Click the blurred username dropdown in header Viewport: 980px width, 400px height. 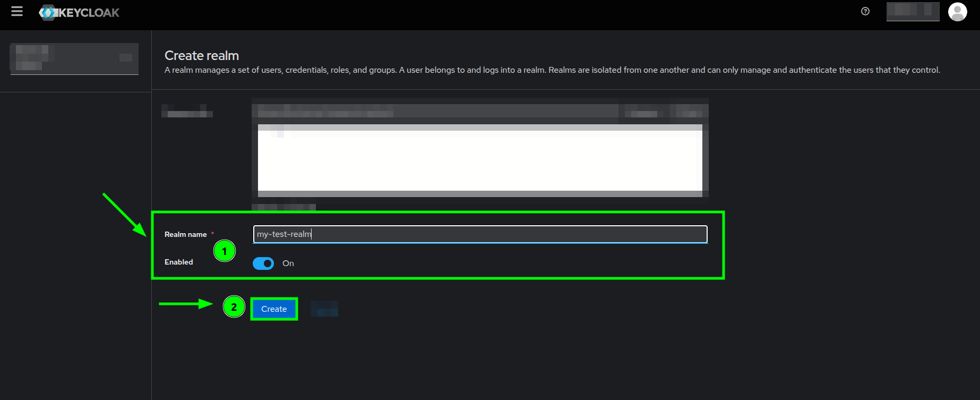pyautogui.click(x=913, y=11)
